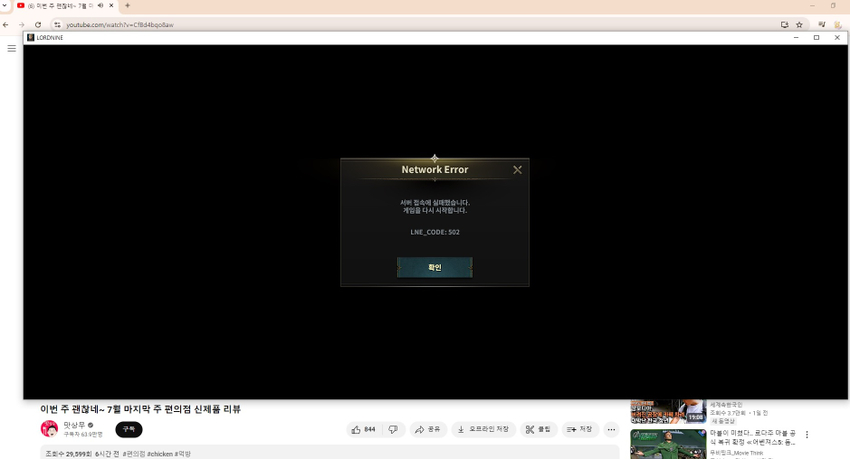Open the 맛상무 channel avatar
Image resolution: width=850 pixels, height=459 pixels.
coord(49,429)
